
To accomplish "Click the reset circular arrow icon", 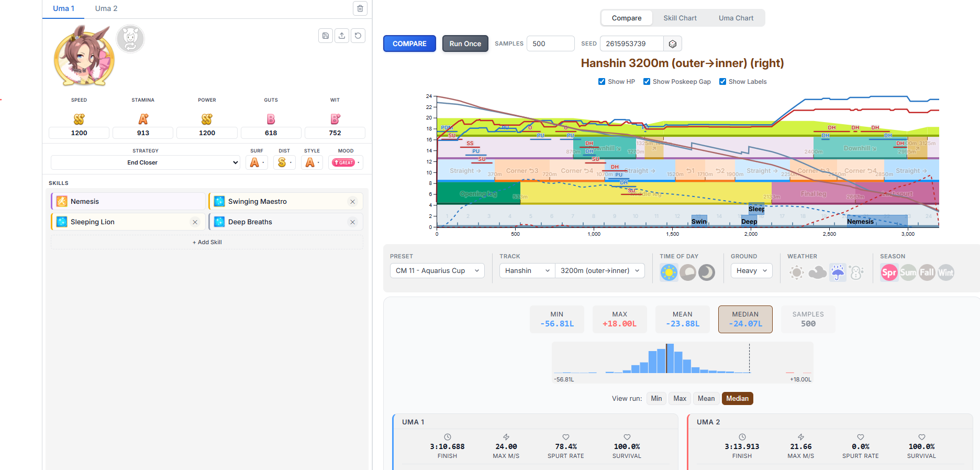I will 358,36.
